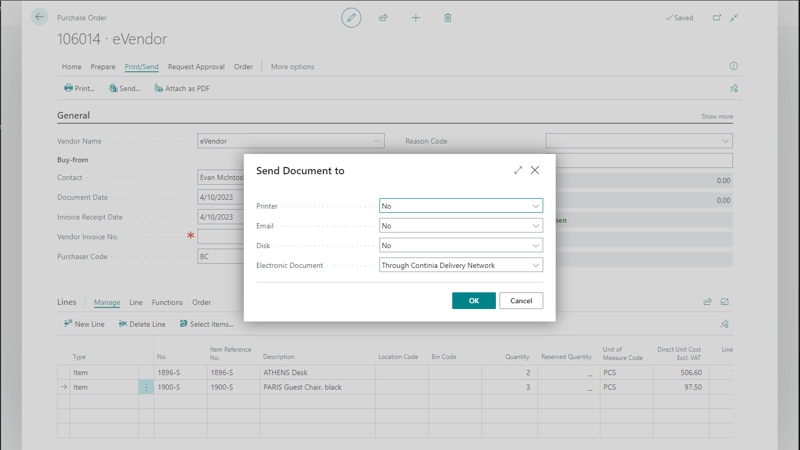Viewport: 800px width, 450px height.
Task: Click the New Line action
Action: pos(84,324)
